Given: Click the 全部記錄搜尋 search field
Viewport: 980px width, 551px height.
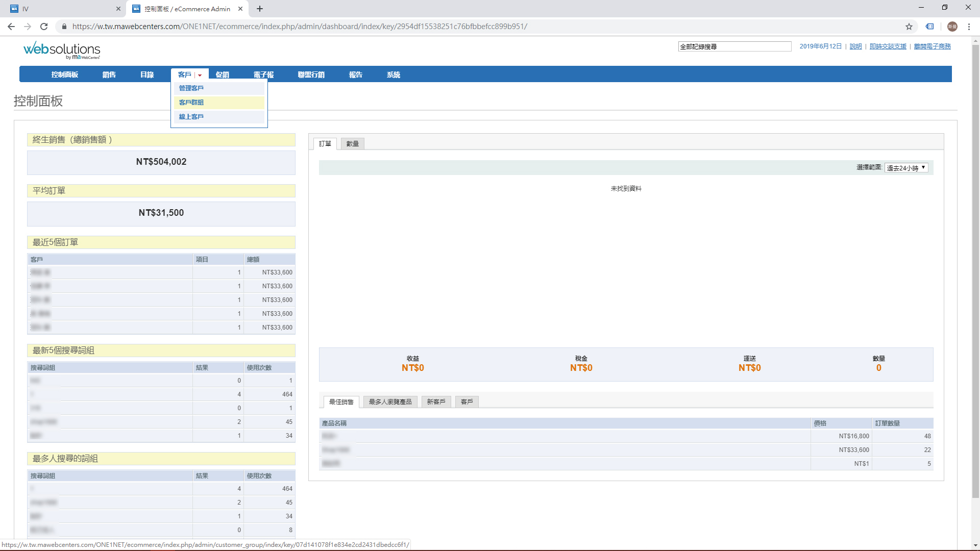Looking at the screenshot, I should coord(734,46).
